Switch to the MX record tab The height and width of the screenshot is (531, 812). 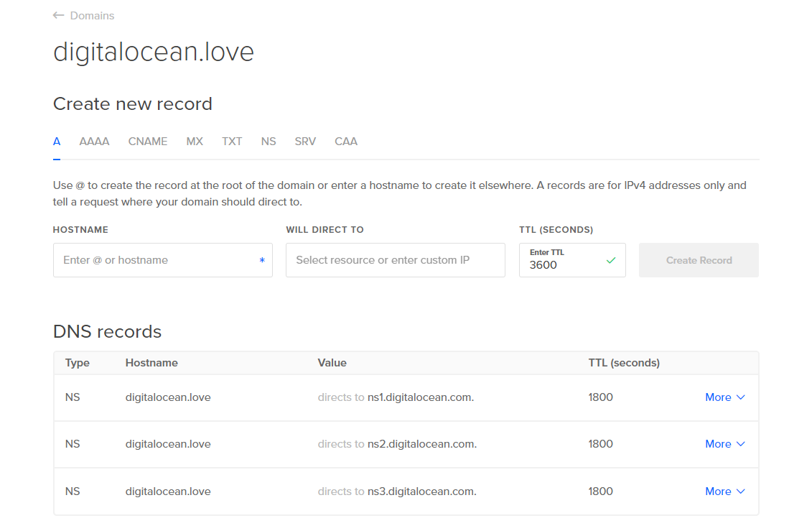195,142
